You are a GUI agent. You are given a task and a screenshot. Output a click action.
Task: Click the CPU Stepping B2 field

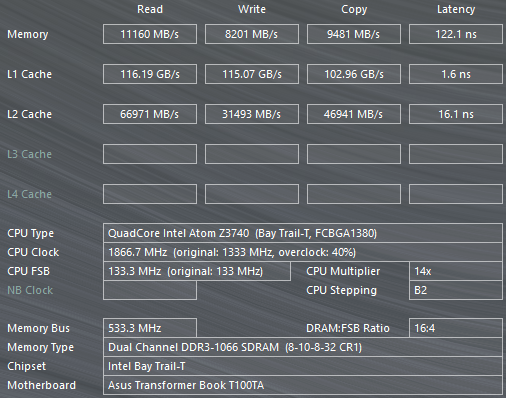[456, 290]
